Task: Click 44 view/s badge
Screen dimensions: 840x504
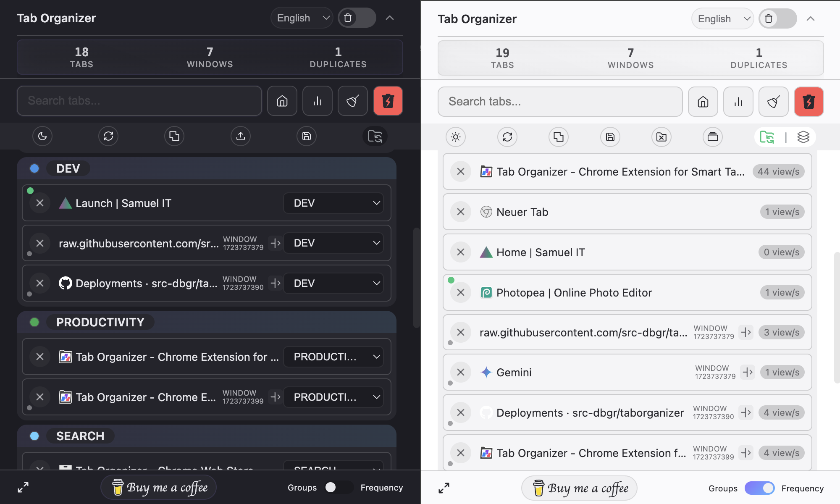Action: tap(779, 172)
